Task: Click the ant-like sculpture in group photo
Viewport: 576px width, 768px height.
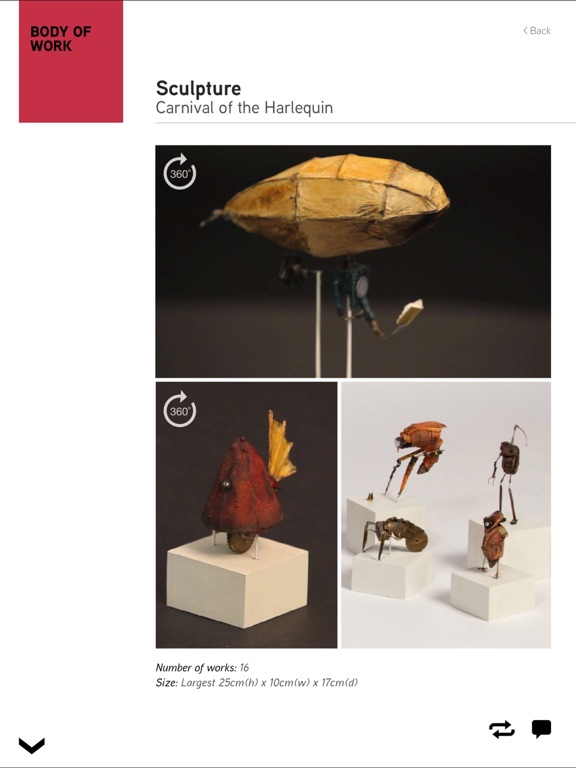Action: [395, 535]
